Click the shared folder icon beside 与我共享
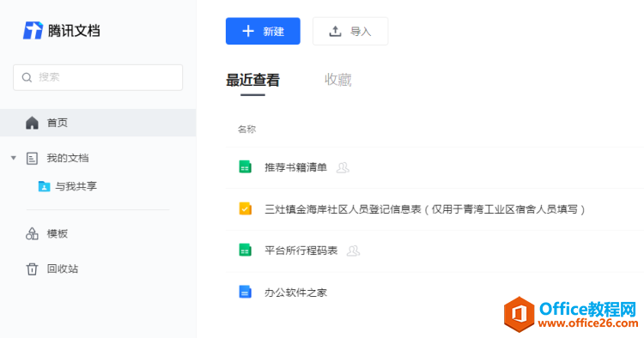 (x=44, y=187)
